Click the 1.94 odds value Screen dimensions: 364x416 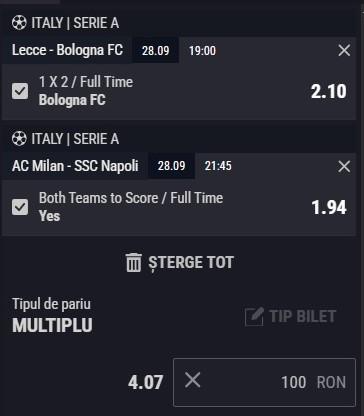[329, 207]
